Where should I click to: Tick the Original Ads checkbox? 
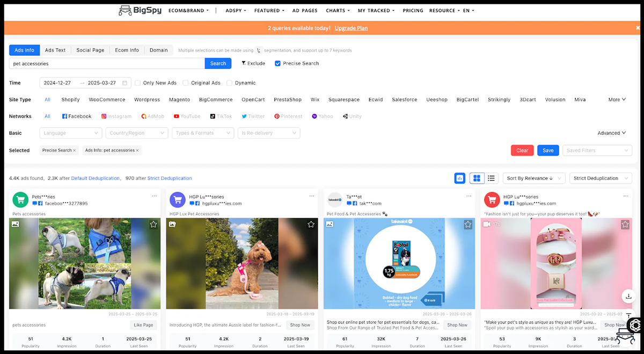pos(186,83)
